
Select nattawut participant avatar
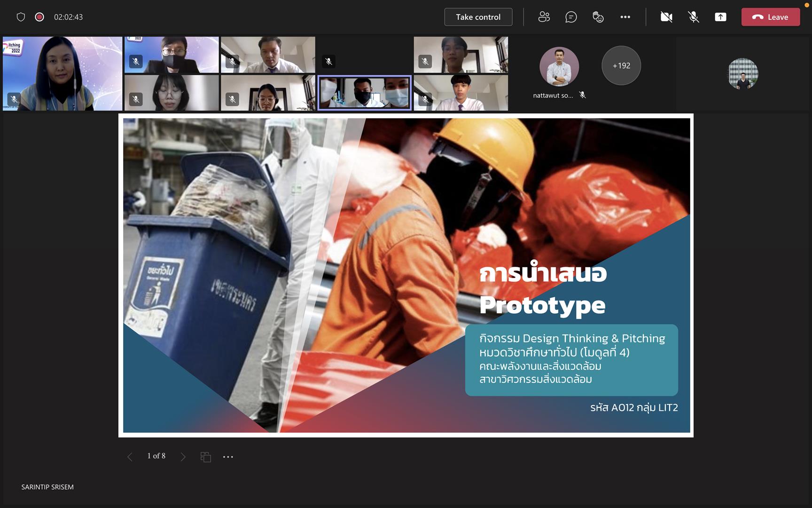[x=559, y=66]
